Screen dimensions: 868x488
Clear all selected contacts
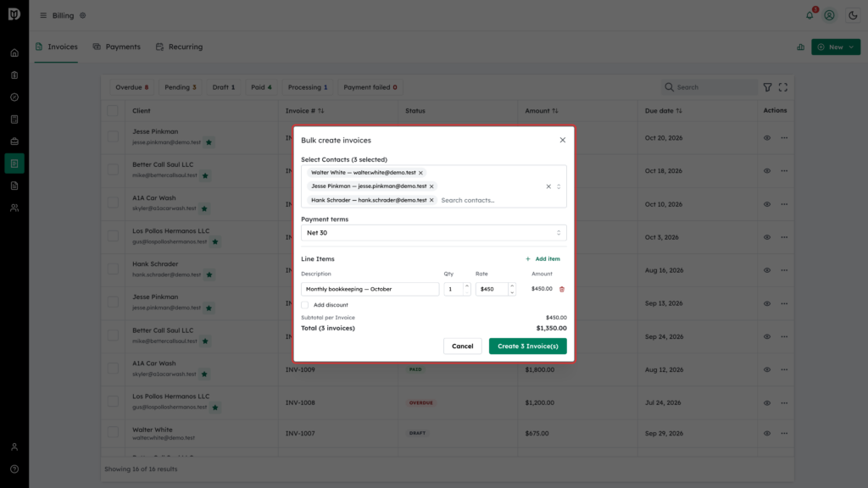pos(548,186)
